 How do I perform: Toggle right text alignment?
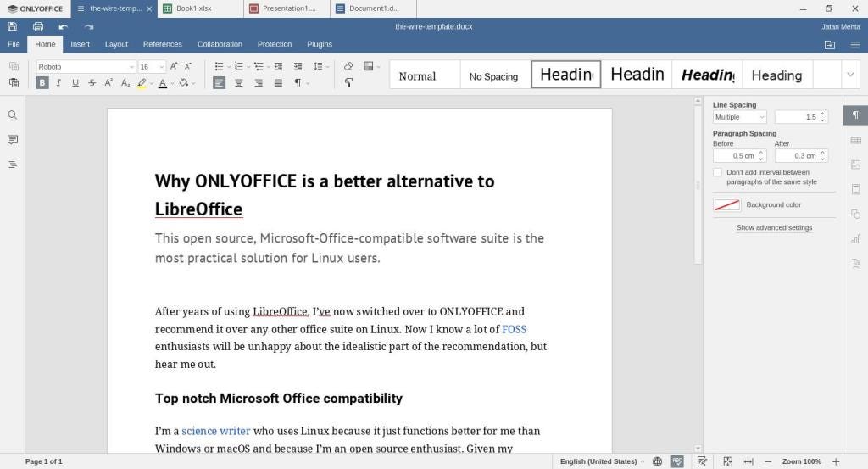coord(259,83)
